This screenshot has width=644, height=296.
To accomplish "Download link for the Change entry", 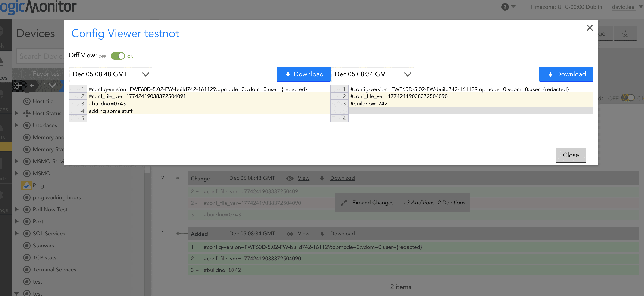I will point(342,178).
